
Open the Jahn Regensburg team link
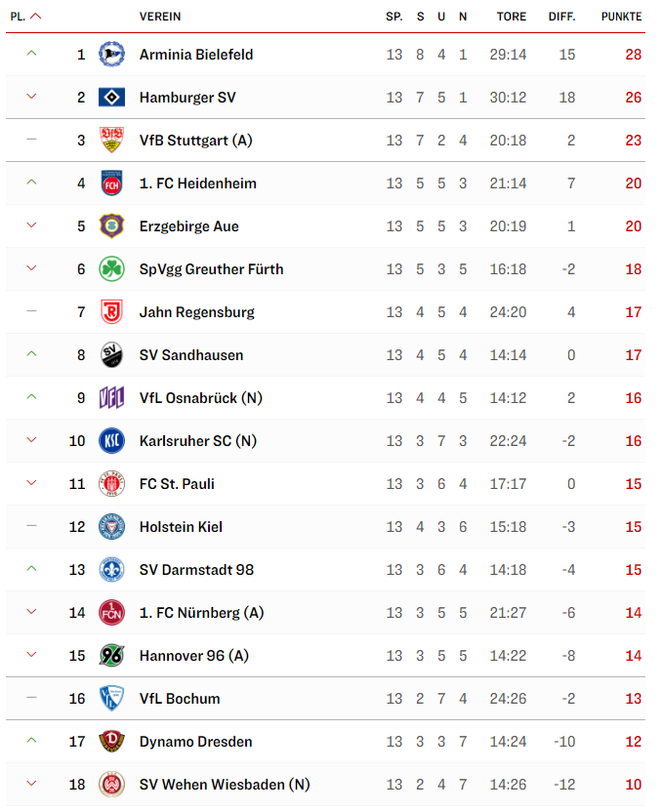coord(197,312)
